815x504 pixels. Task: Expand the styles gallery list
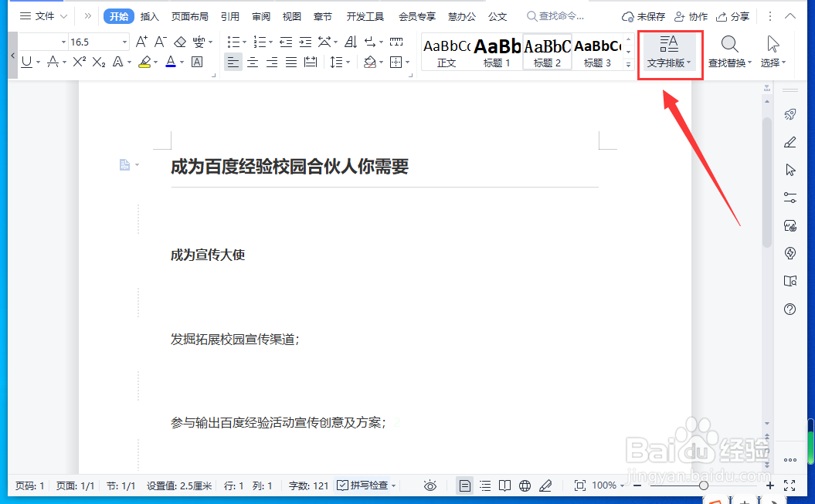pos(628,64)
